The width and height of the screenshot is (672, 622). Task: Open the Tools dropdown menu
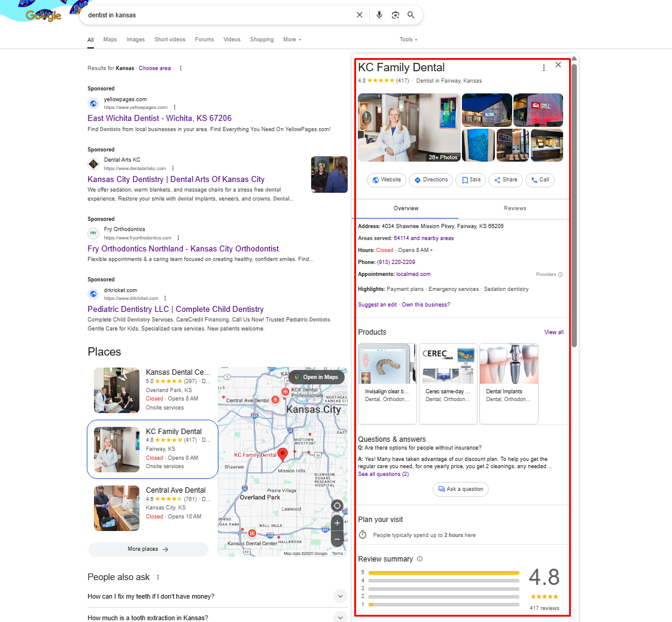[x=408, y=40]
